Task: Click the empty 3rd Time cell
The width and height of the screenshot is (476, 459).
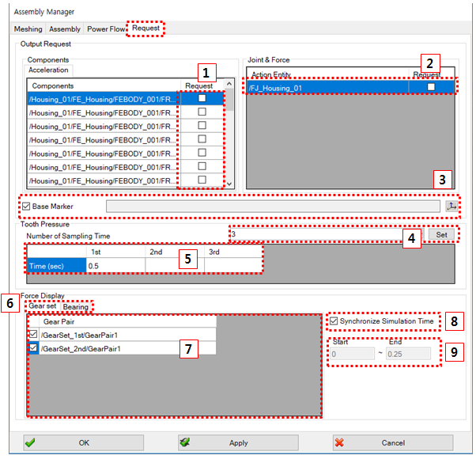Action: (233, 266)
